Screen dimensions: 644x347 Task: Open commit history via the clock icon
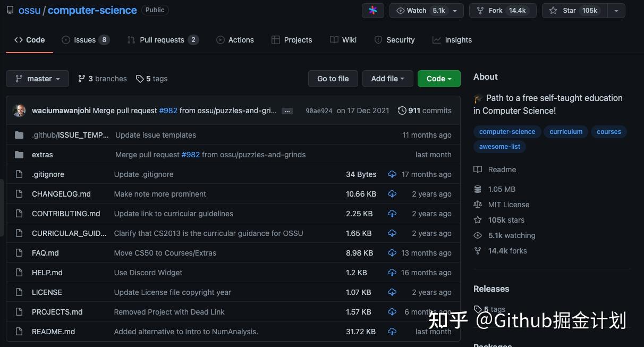coord(402,111)
